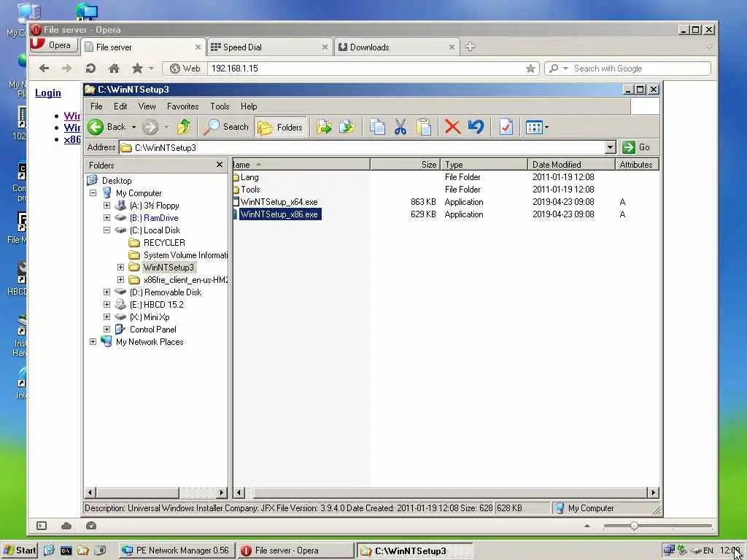The height and width of the screenshot is (560, 747).
Task: Open the Edit menu
Action: point(120,106)
